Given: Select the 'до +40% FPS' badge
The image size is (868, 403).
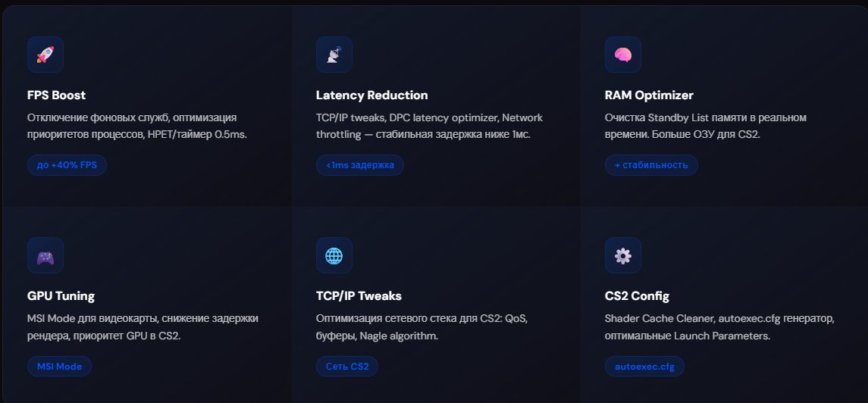Looking at the screenshot, I should (x=67, y=165).
